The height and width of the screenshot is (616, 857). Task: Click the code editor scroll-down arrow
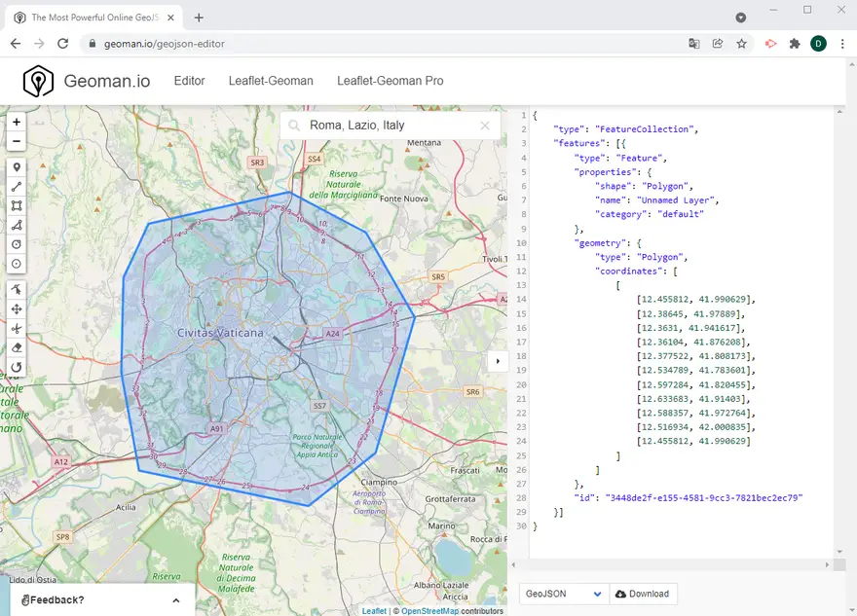tap(839, 552)
